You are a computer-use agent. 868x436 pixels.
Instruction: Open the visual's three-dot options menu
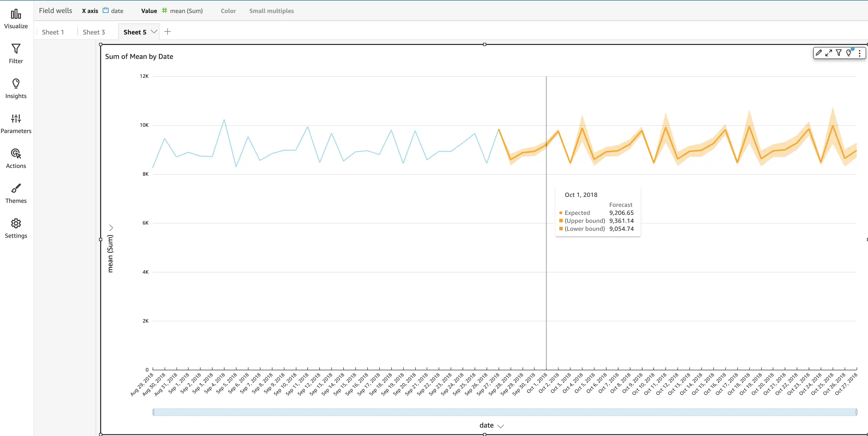(860, 53)
